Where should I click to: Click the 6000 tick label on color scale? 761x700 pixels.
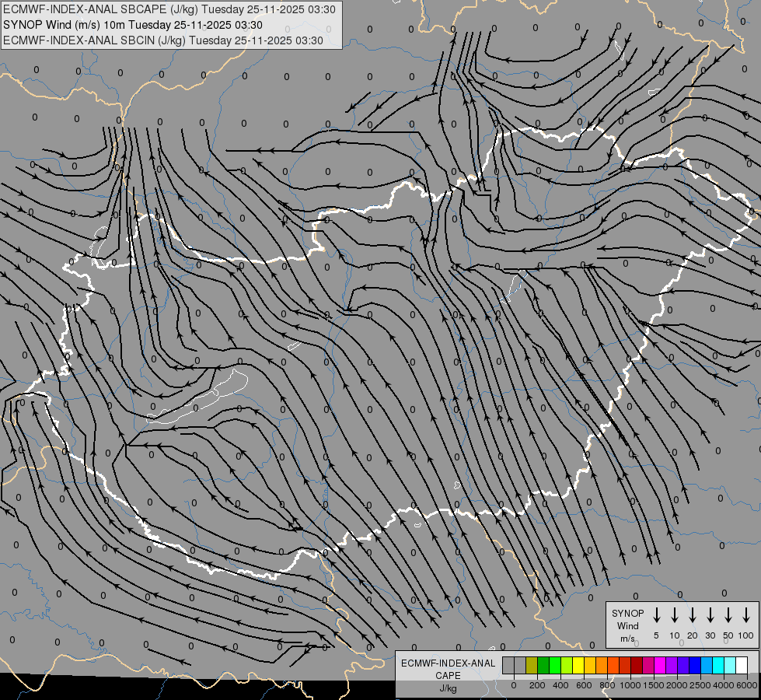(x=747, y=685)
